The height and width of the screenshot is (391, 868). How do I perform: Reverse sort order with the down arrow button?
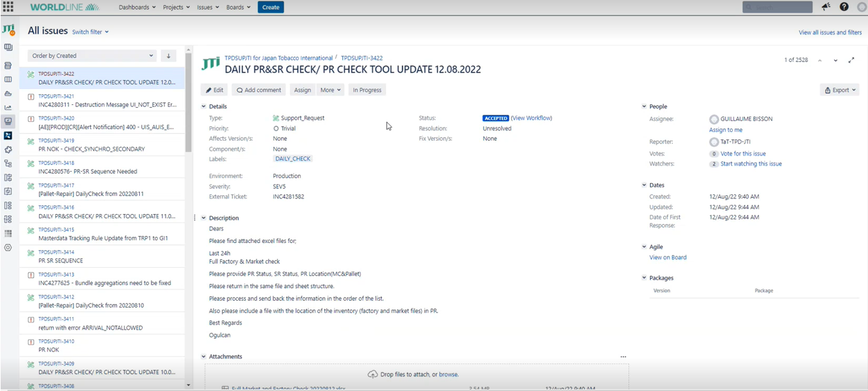pyautogui.click(x=169, y=56)
